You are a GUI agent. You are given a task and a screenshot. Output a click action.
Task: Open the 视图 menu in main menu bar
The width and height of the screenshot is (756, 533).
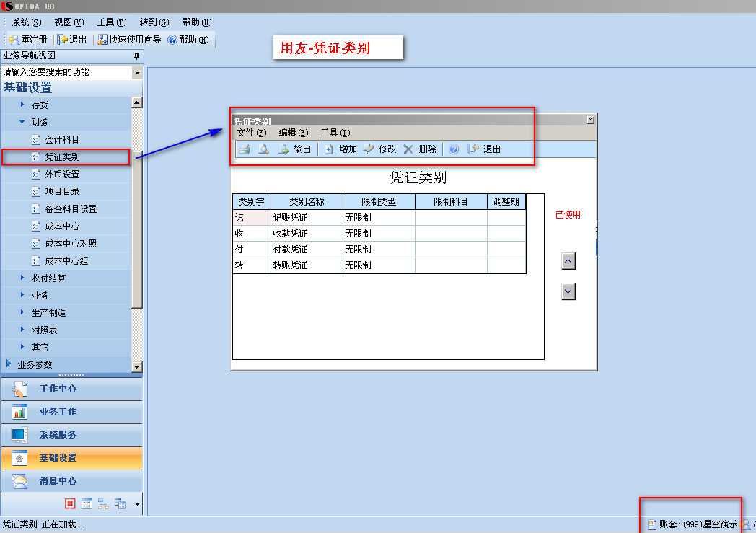69,22
